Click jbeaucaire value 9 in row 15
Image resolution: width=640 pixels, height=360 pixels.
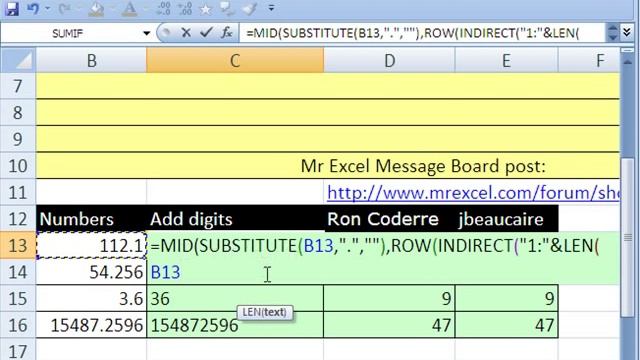click(x=507, y=298)
